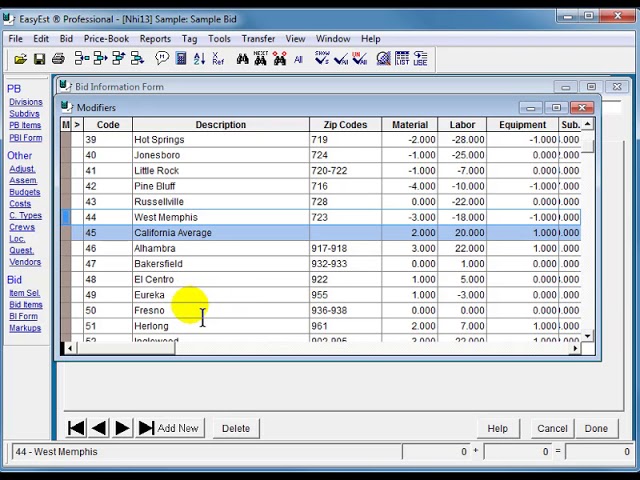This screenshot has width=640, height=480.
Task: Click the Modifiers vertical scrollbar up arrow
Action: (588, 124)
